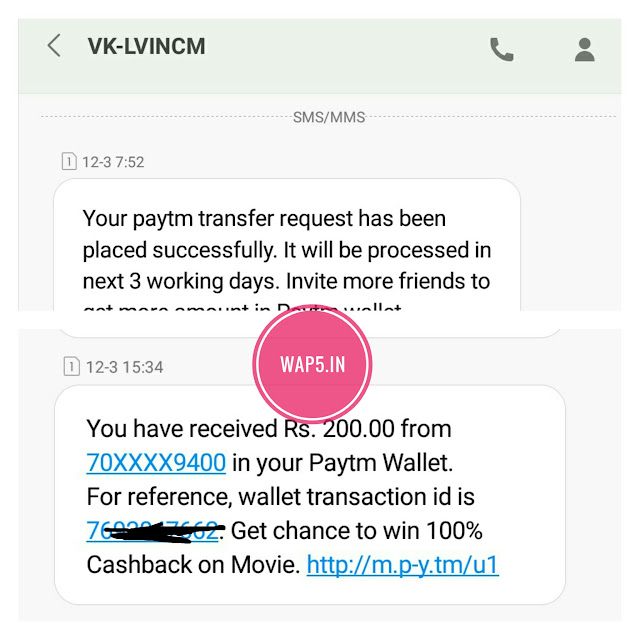This screenshot has height=640, width=640.
Task: Tap the 12-3 15:34 timestamp
Action: pyautogui.click(x=124, y=367)
